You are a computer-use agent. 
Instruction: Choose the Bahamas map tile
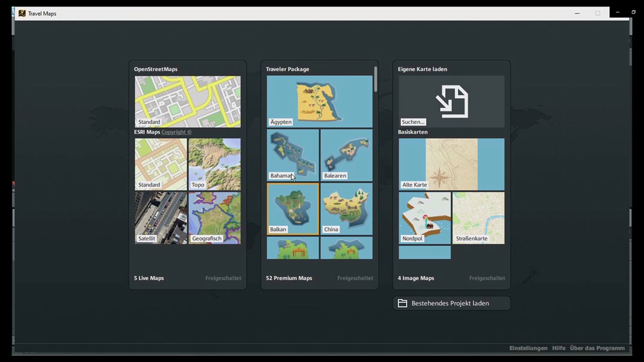[292, 155]
